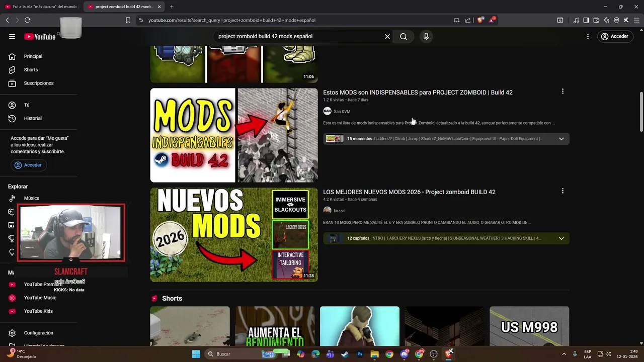Open the Brave Shields lion icon
Image resolution: width=644 pixels, height=362 pixels.
[480, 20]
